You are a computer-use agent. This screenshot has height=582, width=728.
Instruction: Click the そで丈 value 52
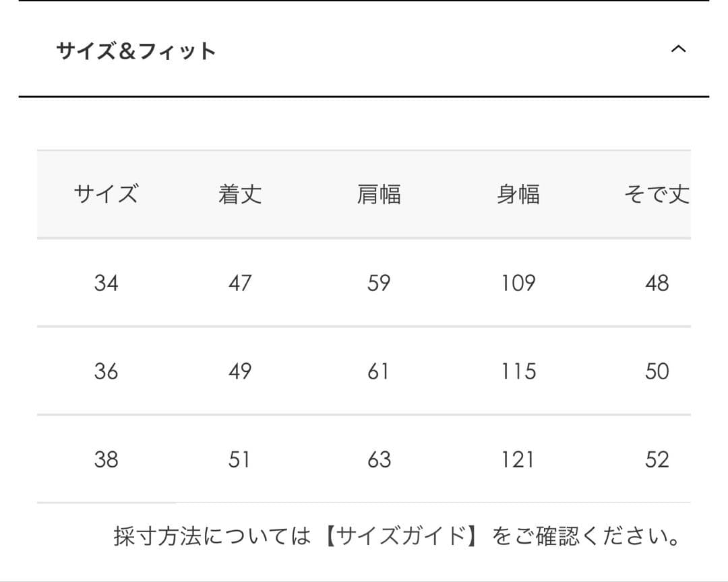657,459
